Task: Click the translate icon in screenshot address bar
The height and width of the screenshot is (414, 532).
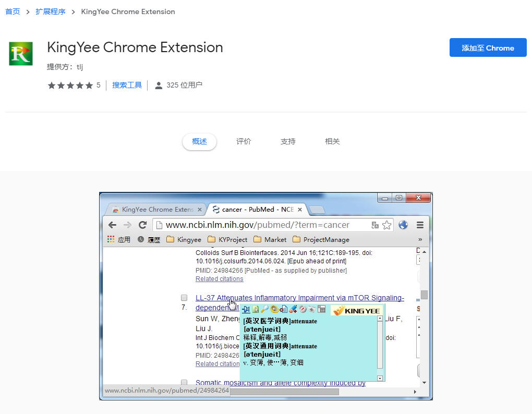Action: coord(375,225)
